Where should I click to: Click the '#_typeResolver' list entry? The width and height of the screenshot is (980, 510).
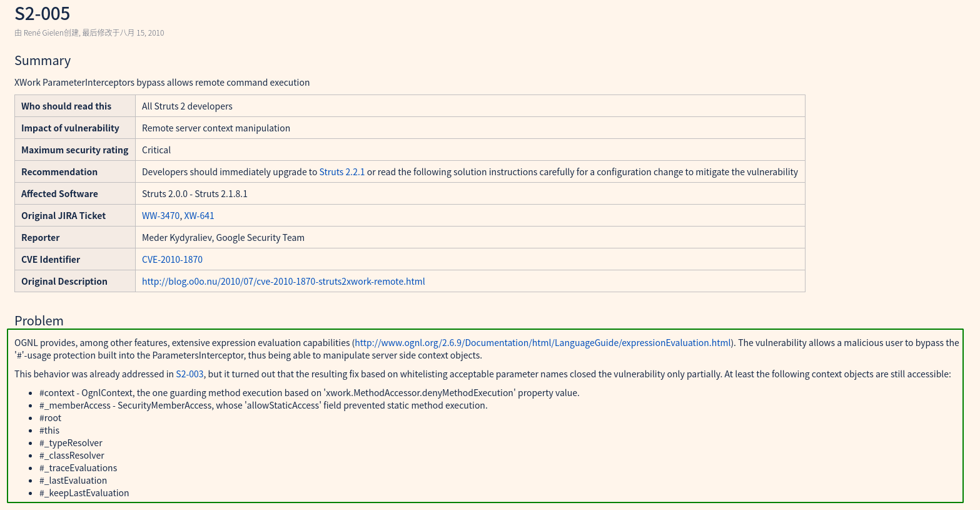pyautogui.click(x=71, y=443)
